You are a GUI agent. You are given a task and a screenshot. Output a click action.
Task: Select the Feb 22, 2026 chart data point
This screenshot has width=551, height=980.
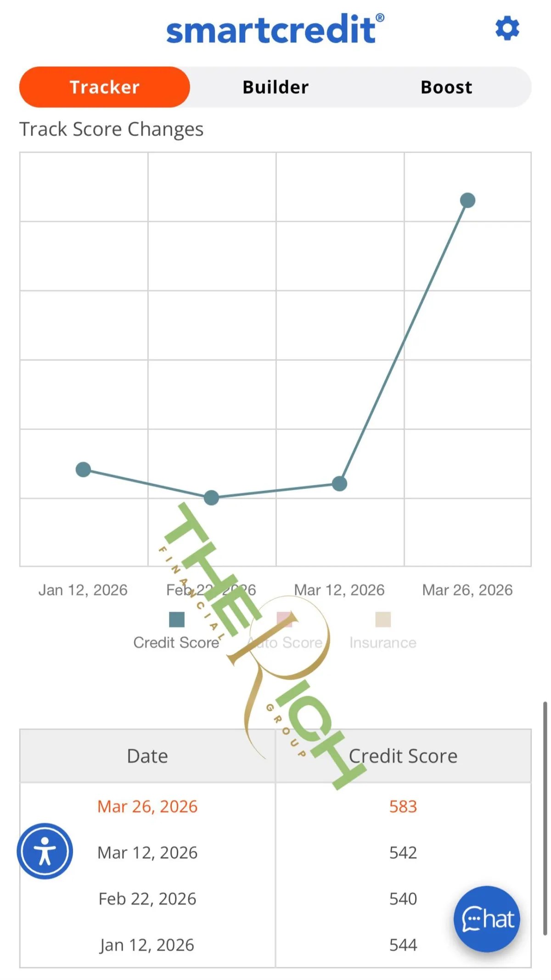click(x=211, y=498)
